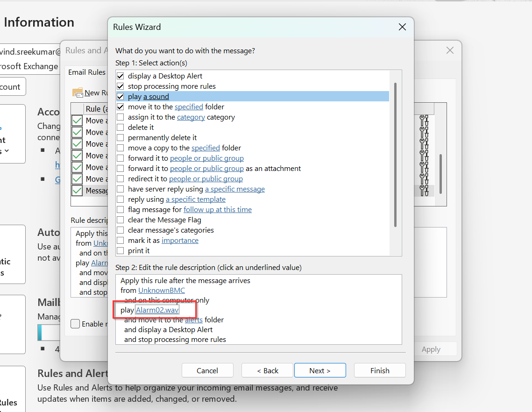Click the topmost wrench icon in rules list
Viewport: 532px width, 412px height.
click(x=424, y=120)
